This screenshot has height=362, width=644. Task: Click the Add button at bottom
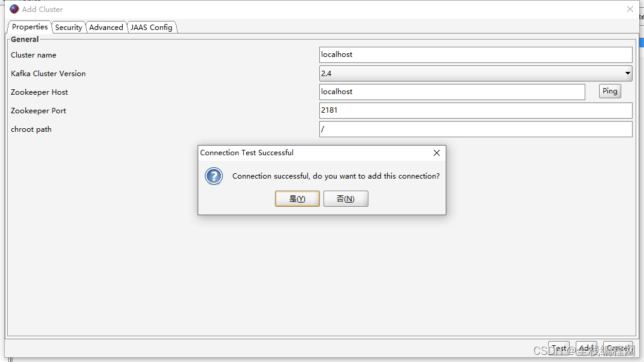pos(586,348)
